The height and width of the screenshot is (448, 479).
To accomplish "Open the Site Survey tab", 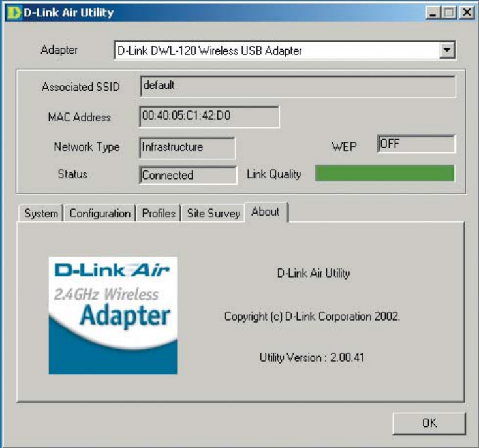I will [213, 213].
